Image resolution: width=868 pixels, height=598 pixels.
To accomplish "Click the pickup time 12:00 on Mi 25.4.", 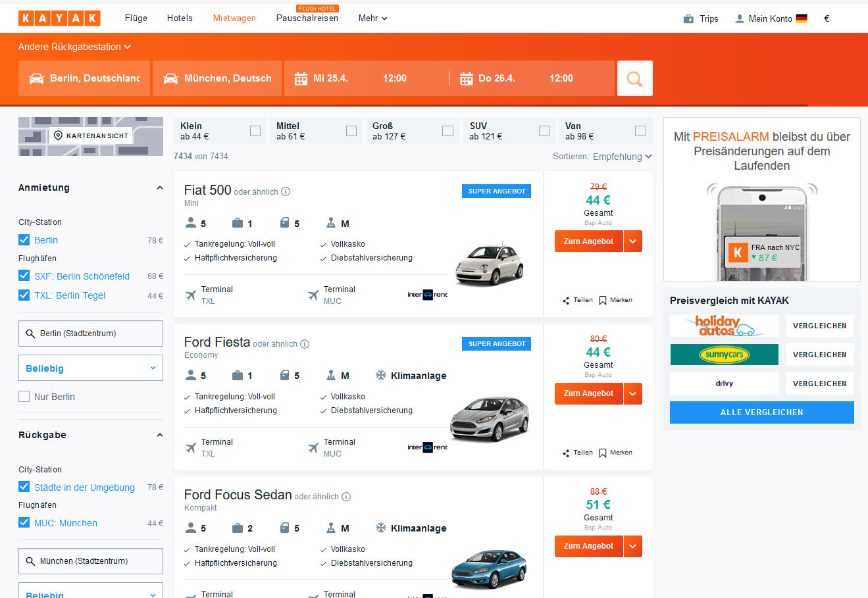I will (395, 78).
